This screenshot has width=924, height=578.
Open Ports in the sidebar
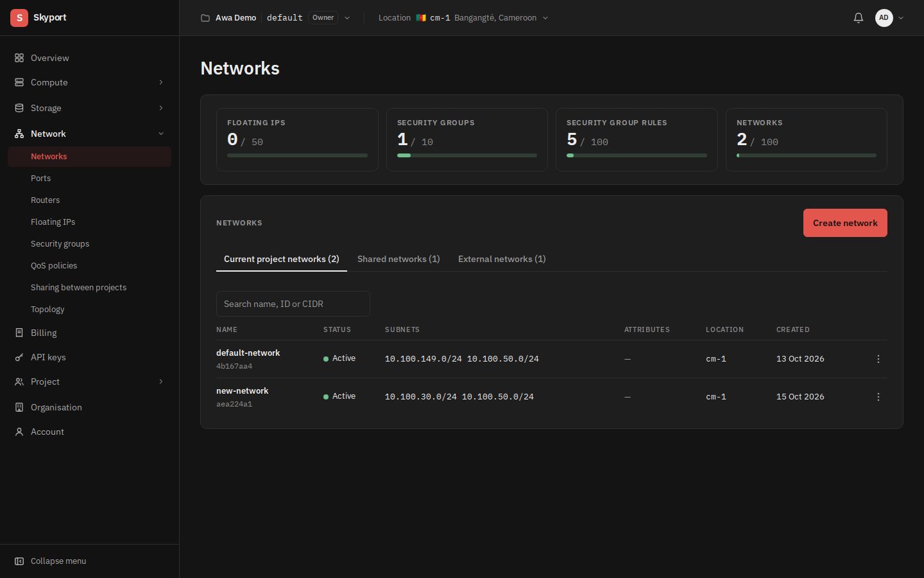pos(40,178)
